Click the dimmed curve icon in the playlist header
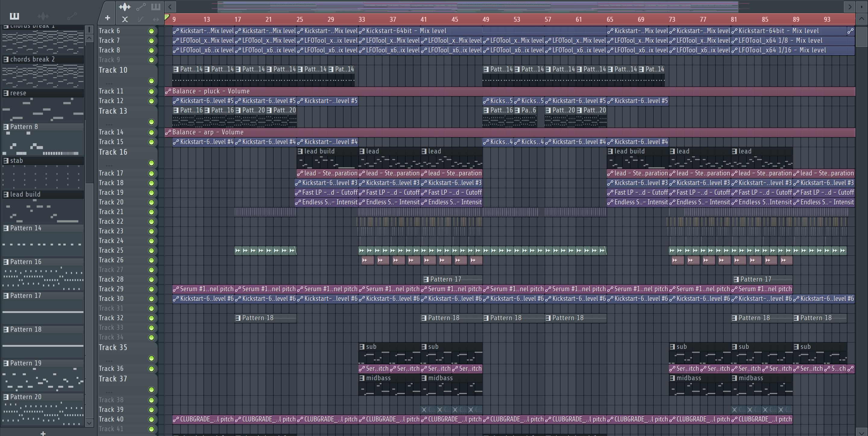Screen dimensions: 868x436 141,19
